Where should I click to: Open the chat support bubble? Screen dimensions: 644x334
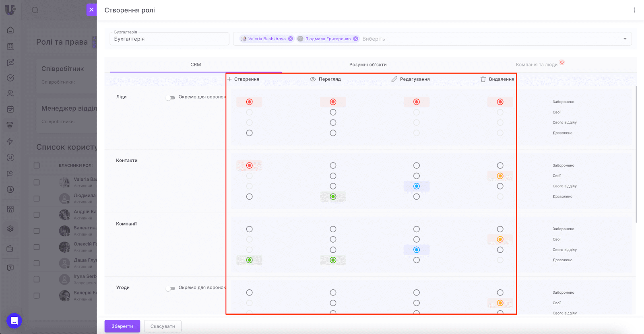[x=14, y=321]
